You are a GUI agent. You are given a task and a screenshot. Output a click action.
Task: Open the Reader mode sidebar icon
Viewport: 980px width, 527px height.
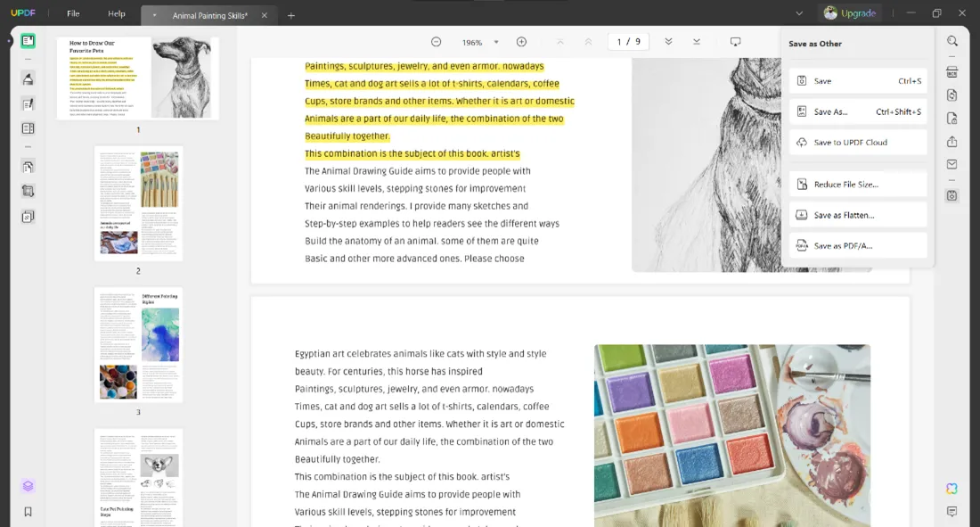pos(28,41)
